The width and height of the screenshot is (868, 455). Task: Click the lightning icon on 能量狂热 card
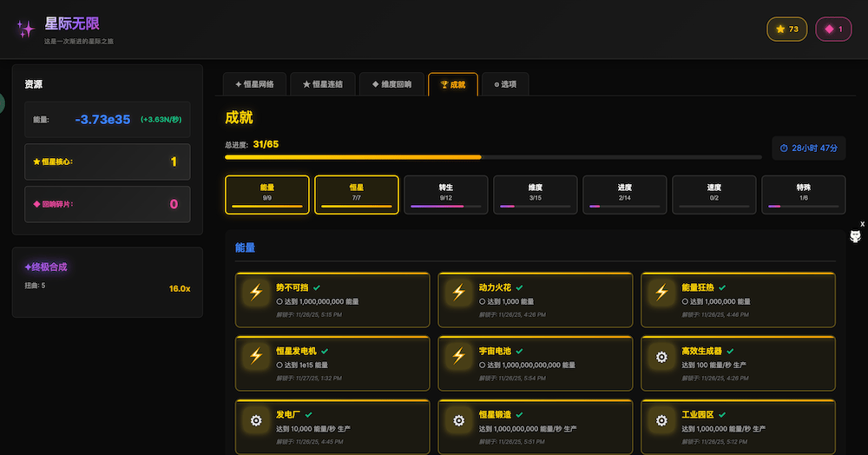[661, 293]
